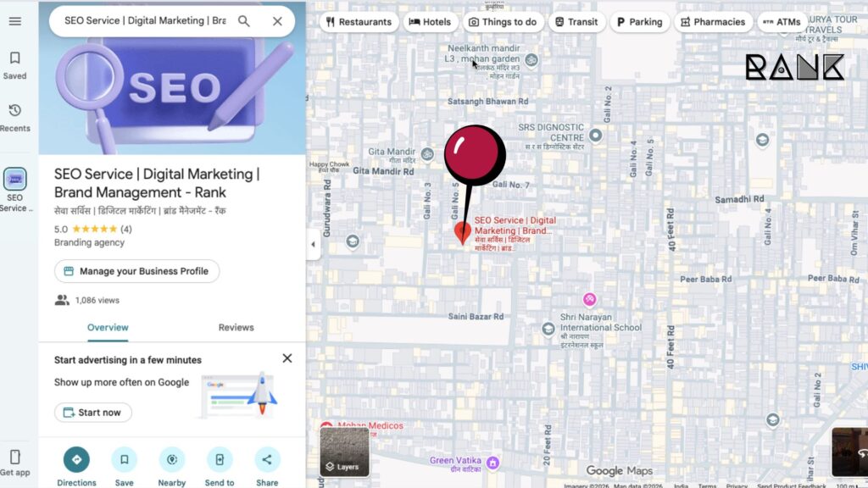The height and width of the screenshot is (488, 868).
Task: Filter map by Restaurants
Action: (359, 22)
